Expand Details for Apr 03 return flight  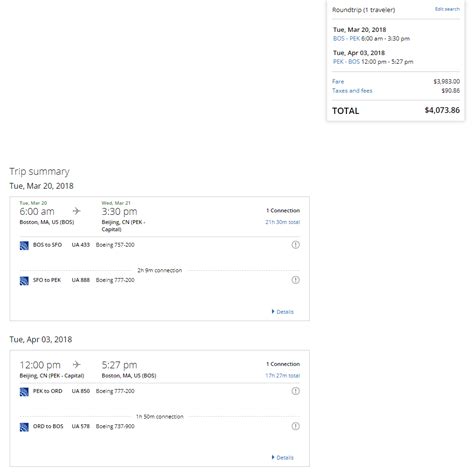click(x=283, y=458)
